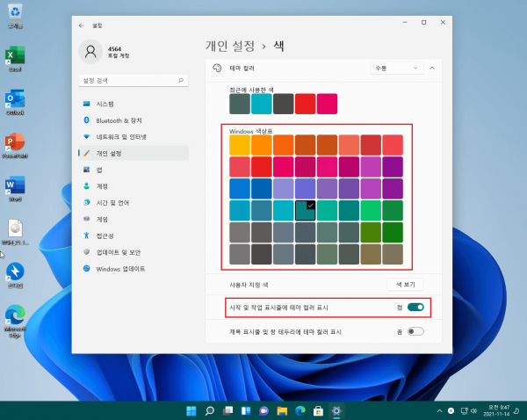Select the Outlook desktop shortcut
Viewport: 527px width, 420px height.
tap(15, 102)
